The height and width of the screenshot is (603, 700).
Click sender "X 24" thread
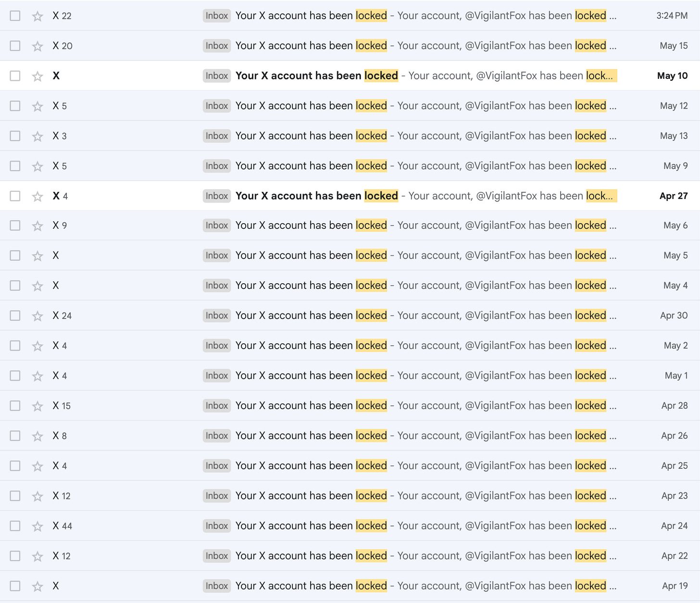click(62, 316)
